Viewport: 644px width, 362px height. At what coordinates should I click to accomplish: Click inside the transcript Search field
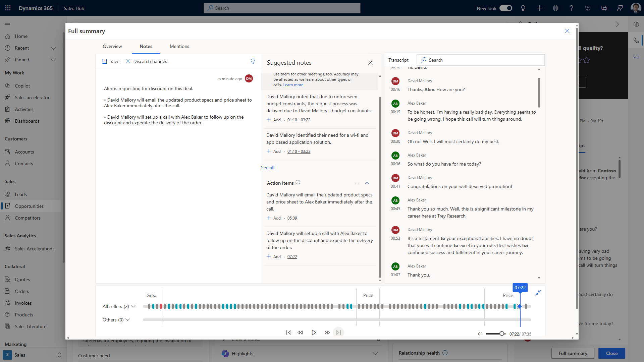pos(470,60)
